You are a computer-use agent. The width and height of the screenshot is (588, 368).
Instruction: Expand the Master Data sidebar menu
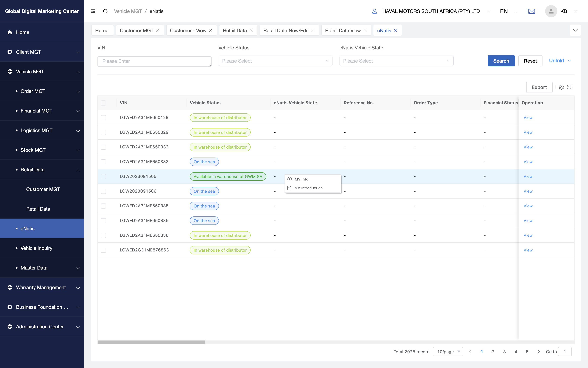tap(42, 268)
